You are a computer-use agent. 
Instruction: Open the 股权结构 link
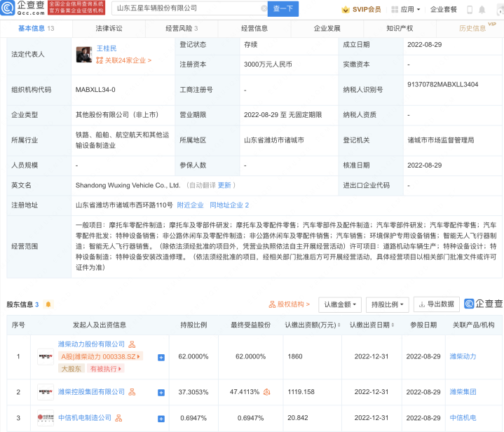coord(290,304)
